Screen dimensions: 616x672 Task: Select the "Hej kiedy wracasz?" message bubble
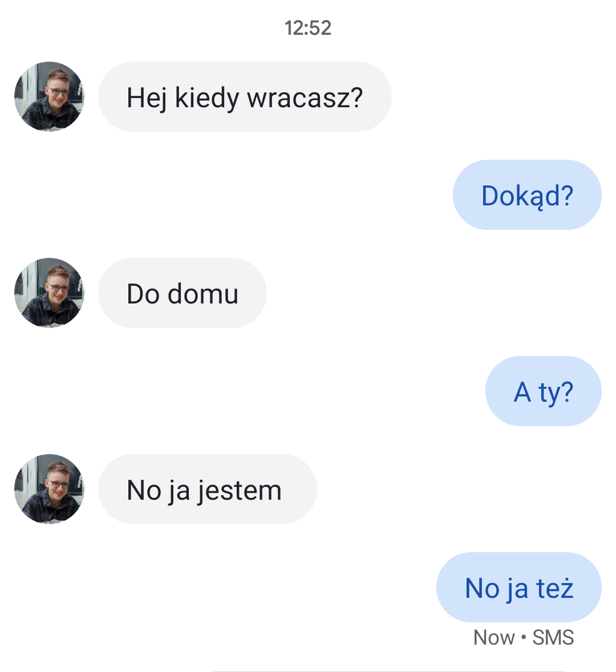[245, 96]
